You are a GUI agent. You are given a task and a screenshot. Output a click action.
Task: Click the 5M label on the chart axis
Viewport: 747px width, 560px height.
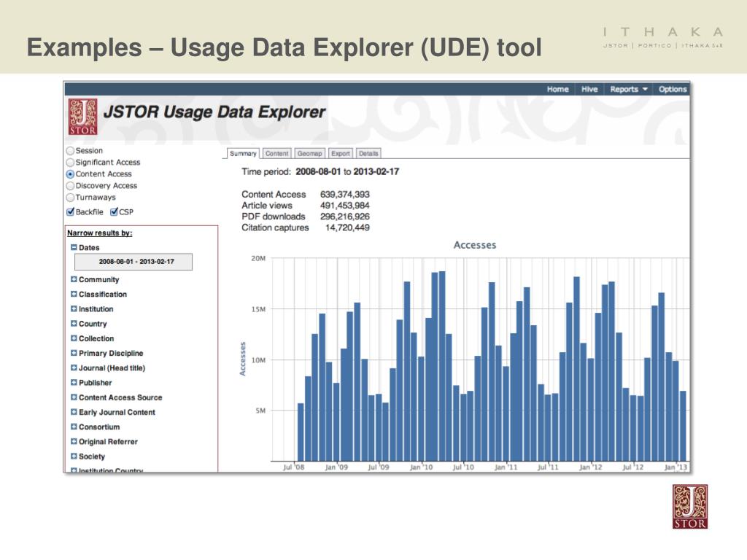(260, 411)
